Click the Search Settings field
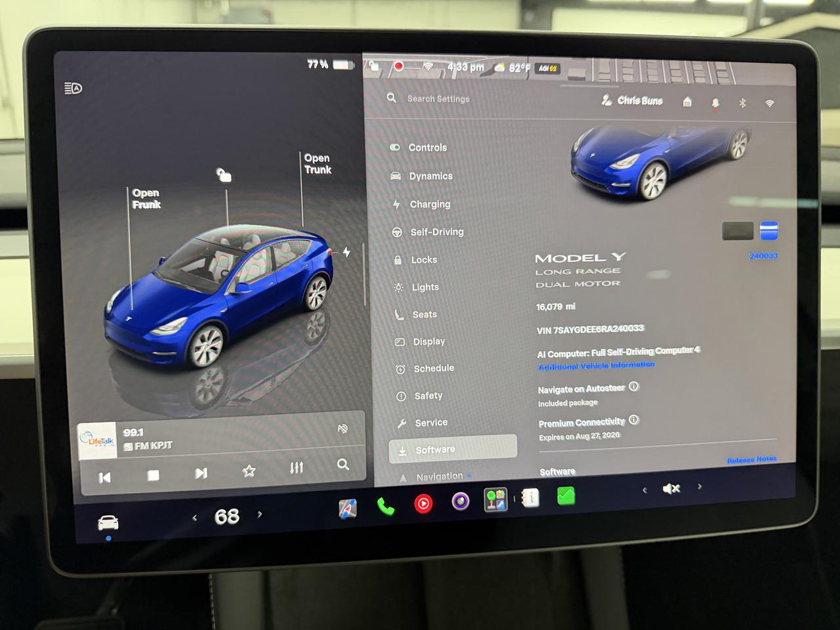 [x=438, y=98]
